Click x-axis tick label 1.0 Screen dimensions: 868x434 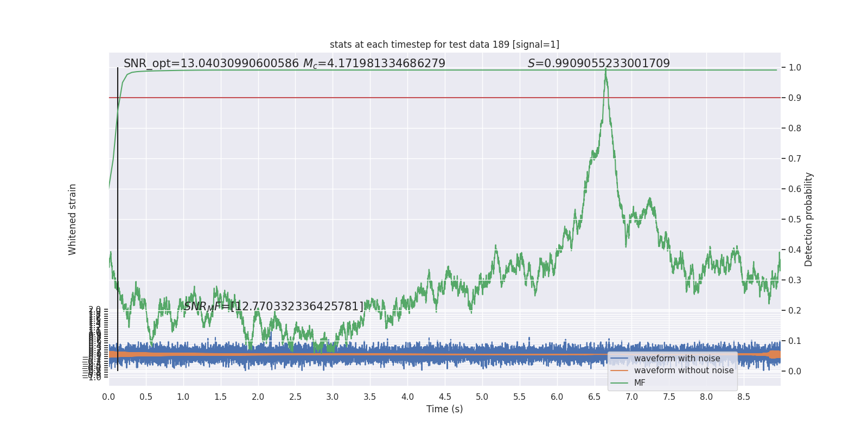coord(183,397)
